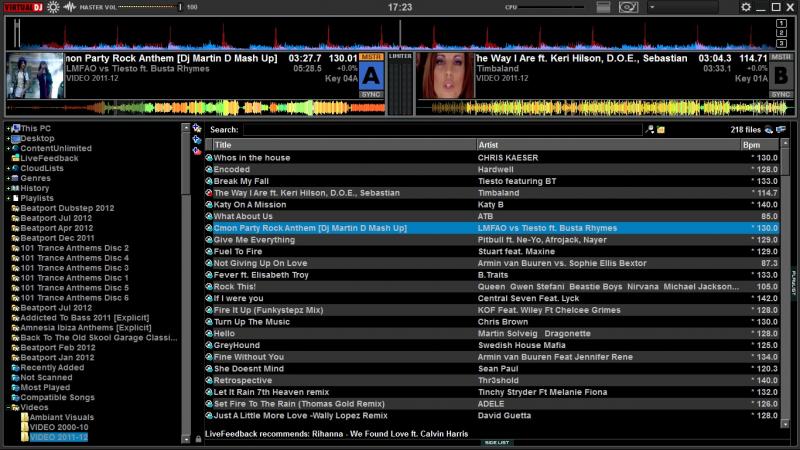Click in the Search input field
Viewport: 800px width, 450px height.
[x=442, y=130]
